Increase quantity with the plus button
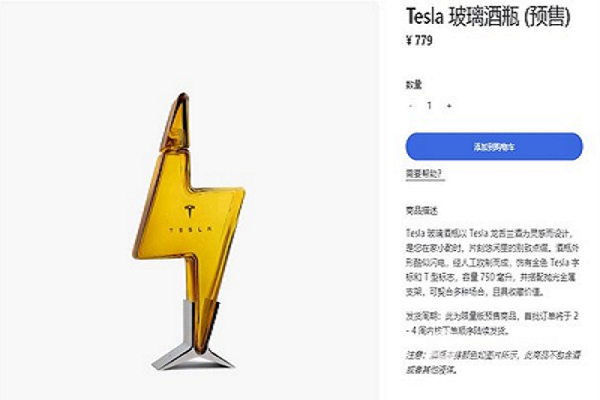 (449, 106)
